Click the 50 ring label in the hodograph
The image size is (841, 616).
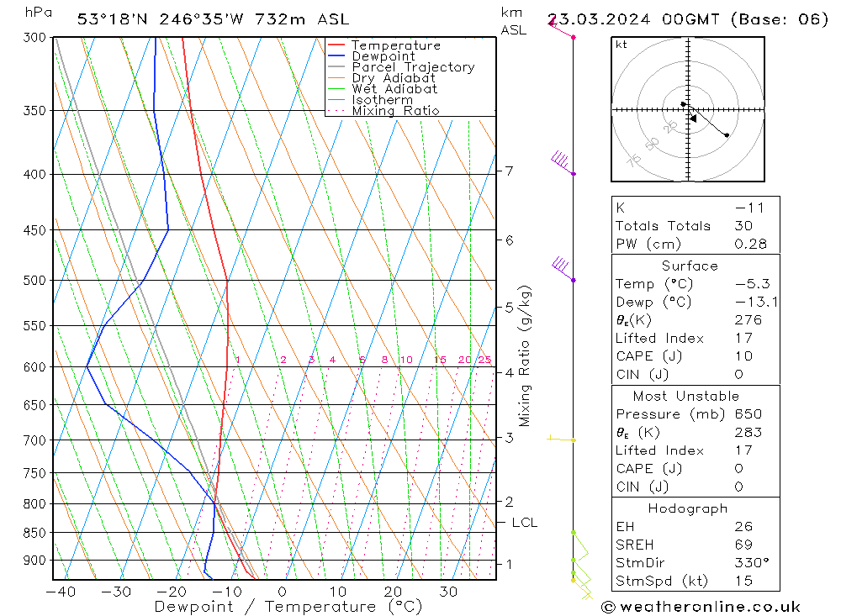653,144
